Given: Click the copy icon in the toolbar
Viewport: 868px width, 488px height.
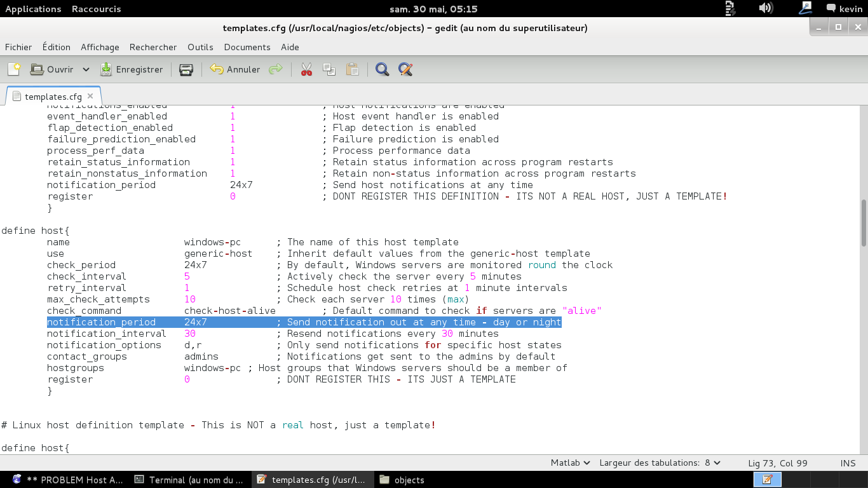Looking at the screenshot, I should pos(329,69).
